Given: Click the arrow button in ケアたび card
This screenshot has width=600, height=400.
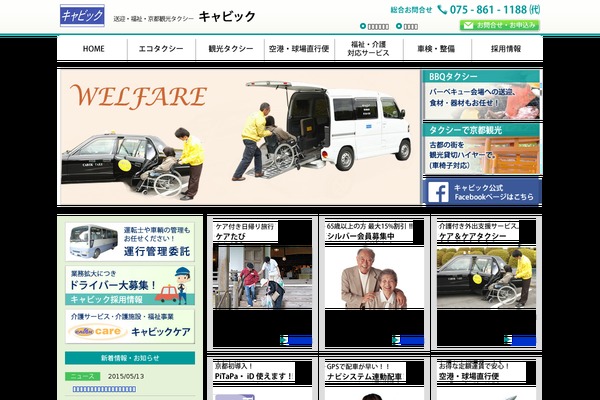Looking at the screenshot, I should (x=296, y=340).
